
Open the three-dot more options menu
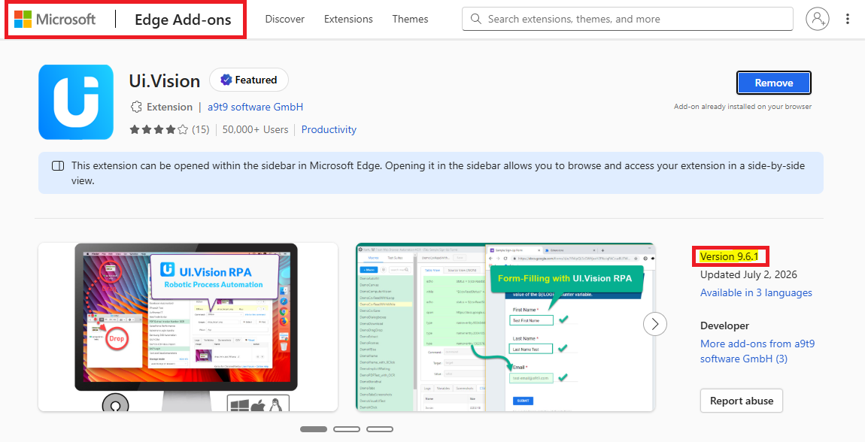point(847,19)
